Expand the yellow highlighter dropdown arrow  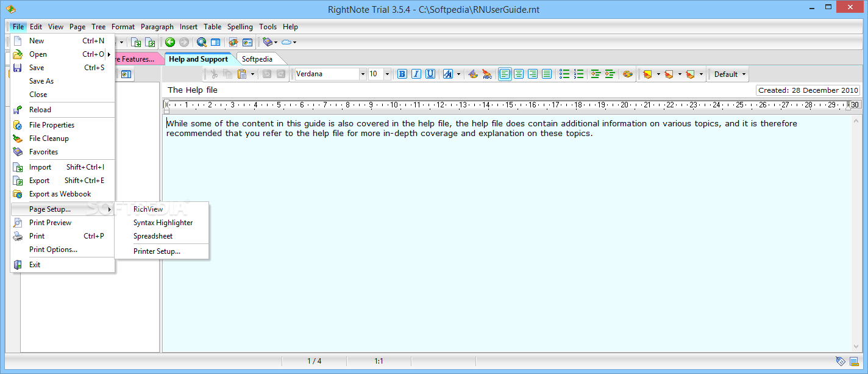pos(658,74)
